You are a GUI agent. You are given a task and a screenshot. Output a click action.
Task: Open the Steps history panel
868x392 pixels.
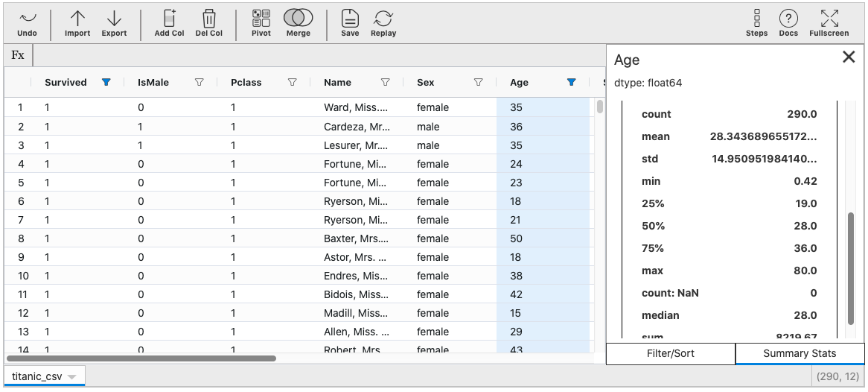pyautogui.click(x=756, y=23)
